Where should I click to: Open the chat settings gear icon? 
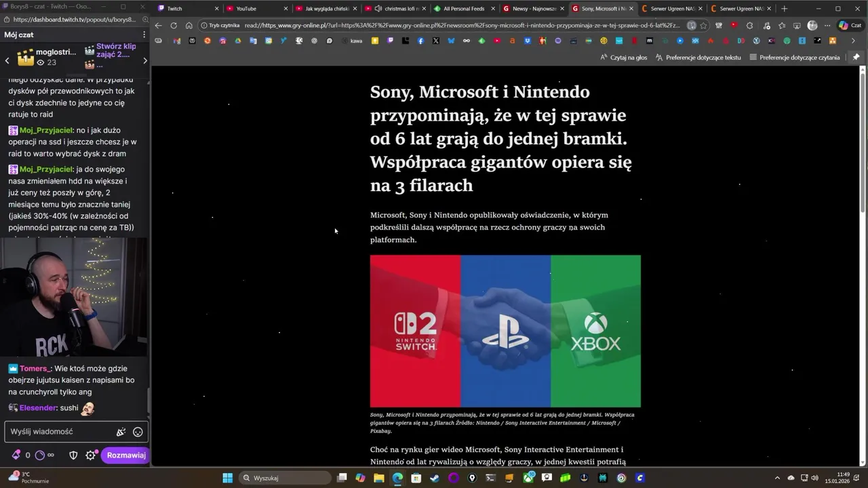pos(91,455)
